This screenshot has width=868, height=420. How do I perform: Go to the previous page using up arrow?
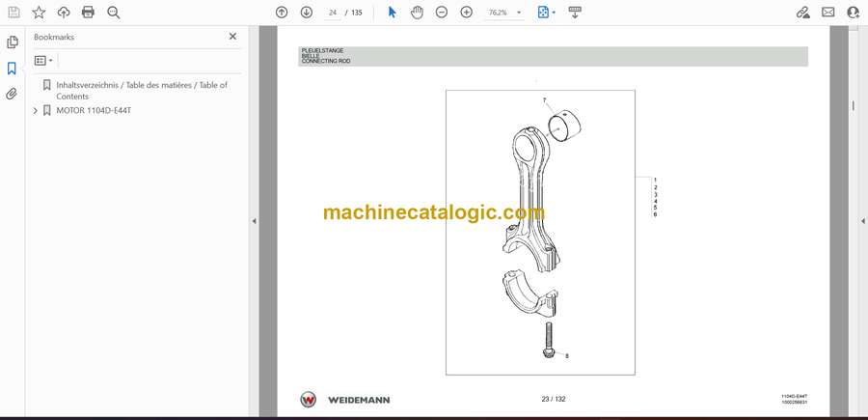282,13
